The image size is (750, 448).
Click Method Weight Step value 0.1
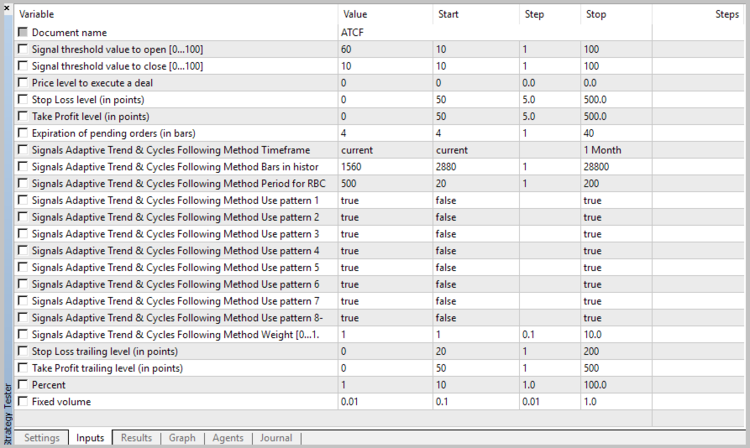[551, 335]
